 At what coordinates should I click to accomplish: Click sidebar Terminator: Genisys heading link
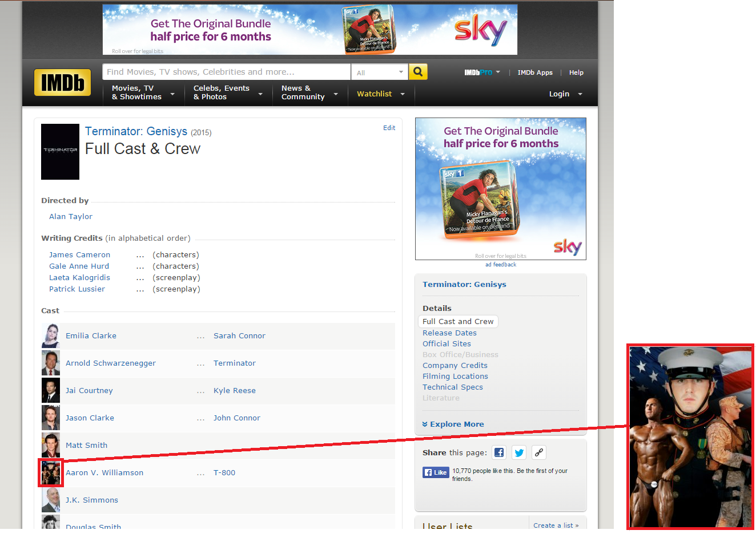(464, 284)
